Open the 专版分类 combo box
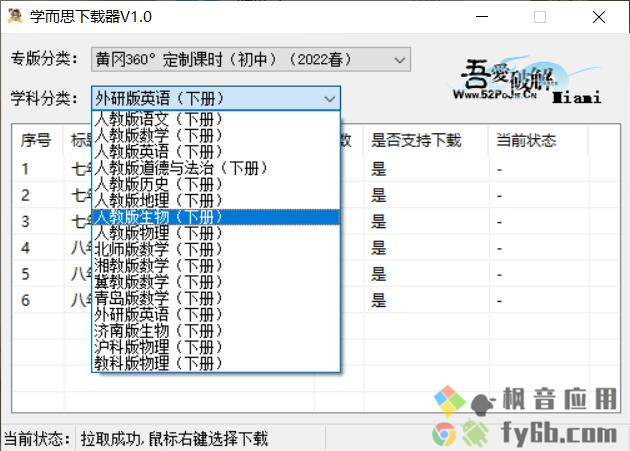The width and height of the screenshot is (630, 451). (x=251, y=59)
